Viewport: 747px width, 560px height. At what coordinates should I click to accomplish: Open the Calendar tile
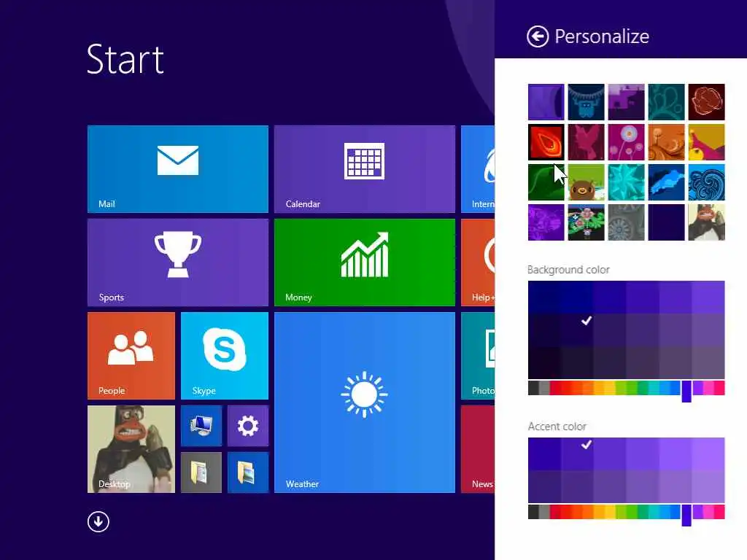click(365, 169)
